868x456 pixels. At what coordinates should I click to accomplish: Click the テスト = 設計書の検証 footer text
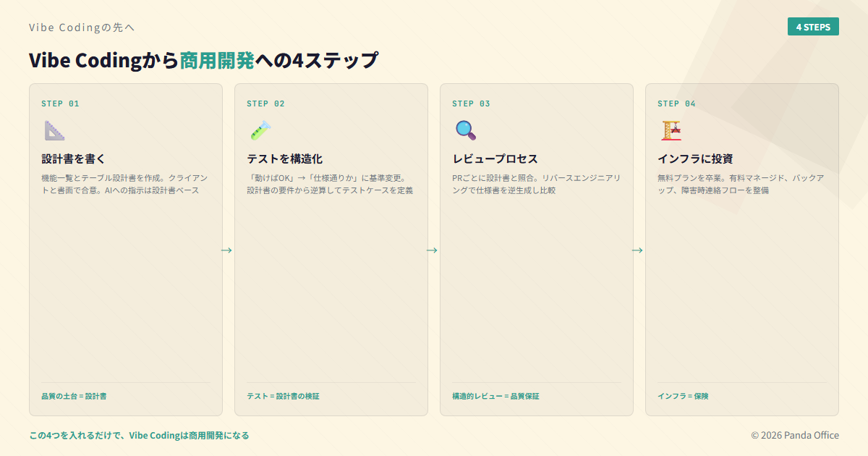click(x=283, y=396)
